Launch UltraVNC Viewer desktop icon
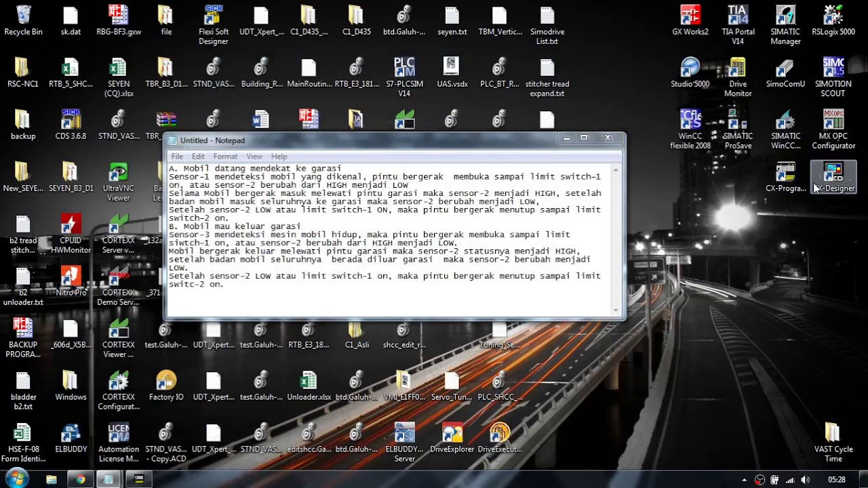The image size is (868, 488). 119,182
